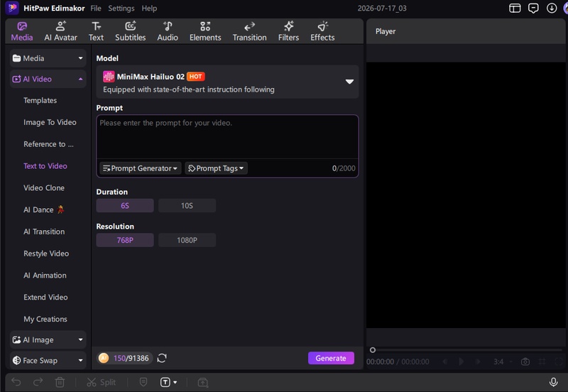Open Restyle Video
568x392 pixels.
(x=46, y=254)
